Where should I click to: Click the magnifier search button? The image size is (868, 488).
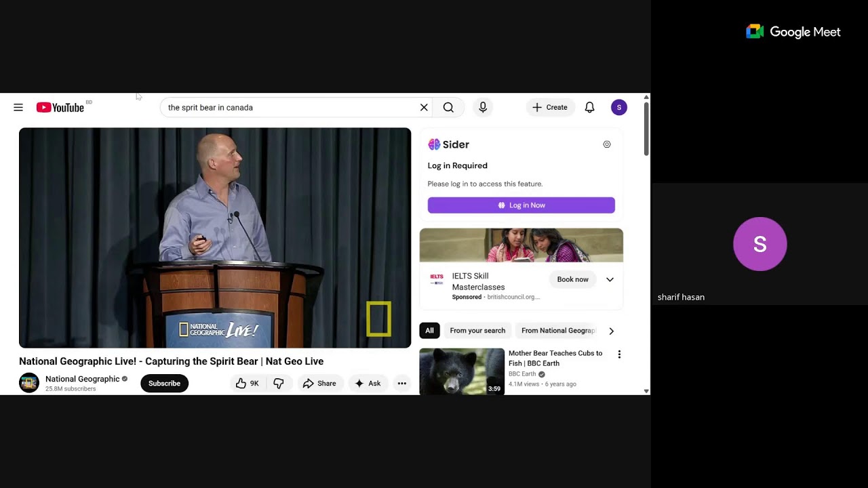(x=448, y=107)
